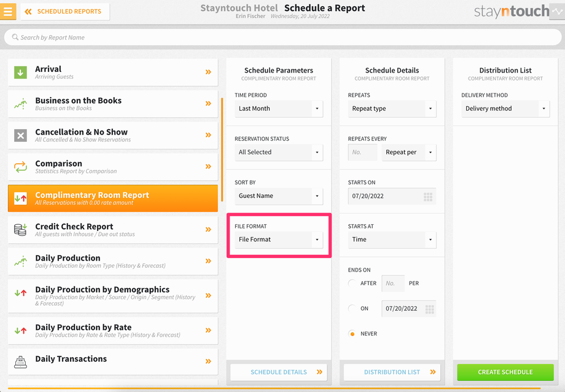Open the Starts On calendar grid icon

click(x=428, y=197)
